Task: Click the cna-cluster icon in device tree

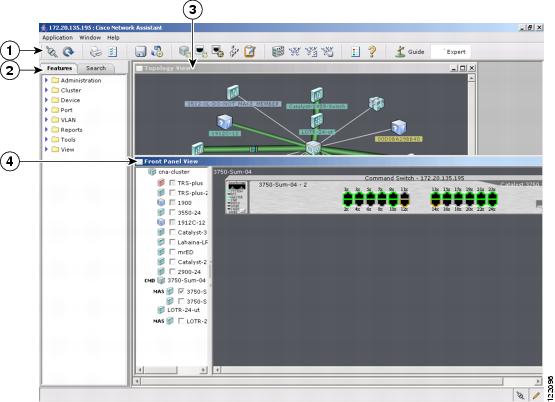Action: (x=152, y=172)
